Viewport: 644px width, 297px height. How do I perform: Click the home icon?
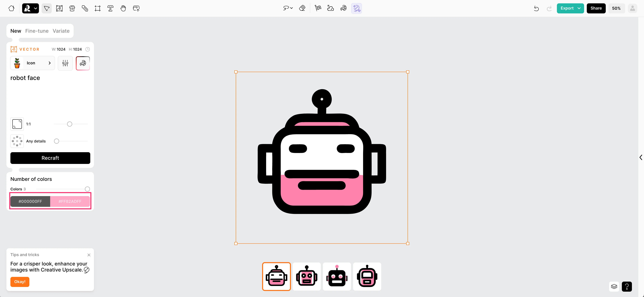point(11,9)
